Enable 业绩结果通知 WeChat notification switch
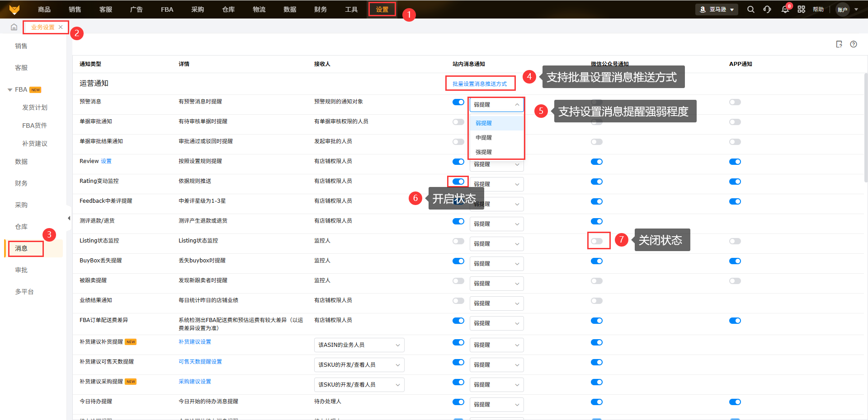 coord(597,301)
